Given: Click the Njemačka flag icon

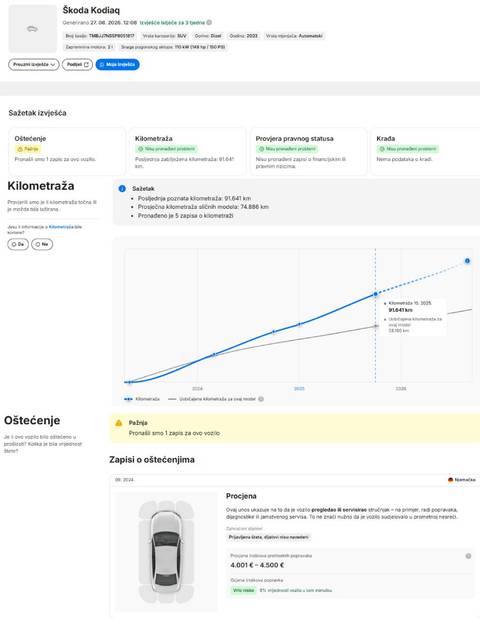Looking at the screenshot, I should 450,480.
